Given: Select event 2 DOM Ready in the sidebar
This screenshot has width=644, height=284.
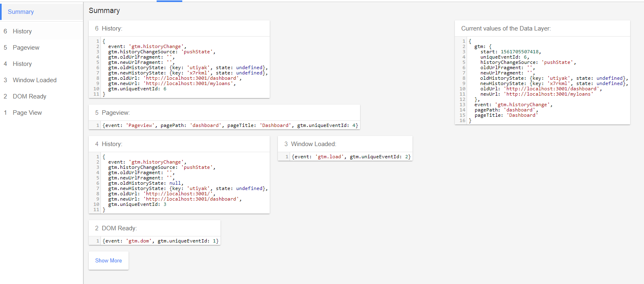Looking at the screenshot, I should pos(42,96).
